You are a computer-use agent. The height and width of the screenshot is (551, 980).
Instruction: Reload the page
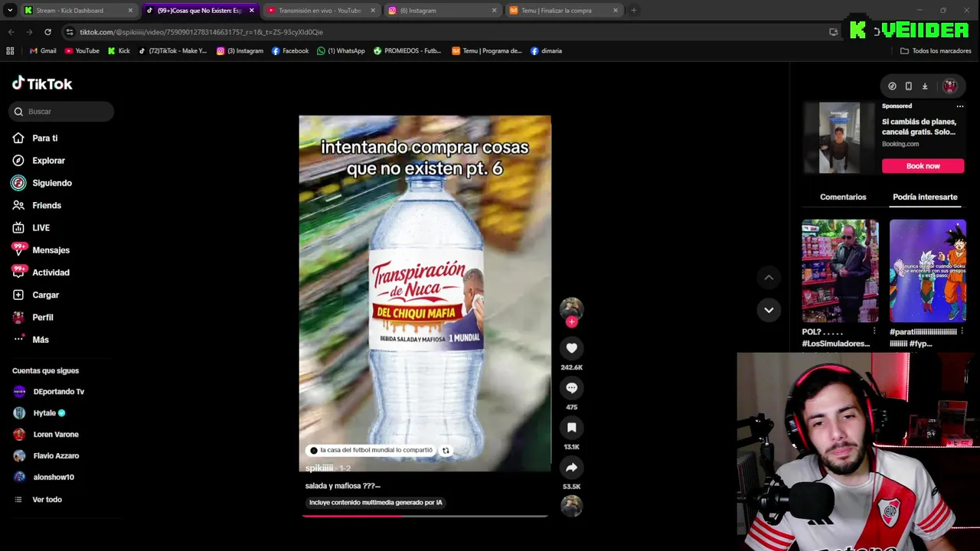(47, 32)
